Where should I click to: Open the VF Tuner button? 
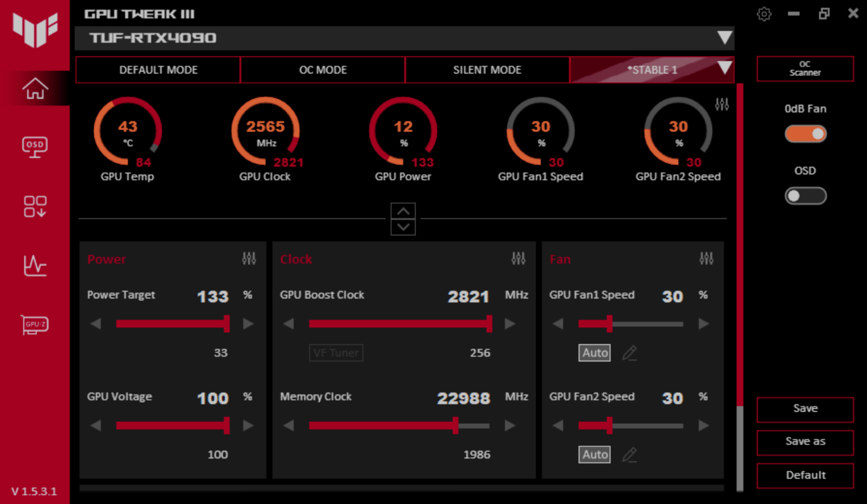click(x=336, y=353)
